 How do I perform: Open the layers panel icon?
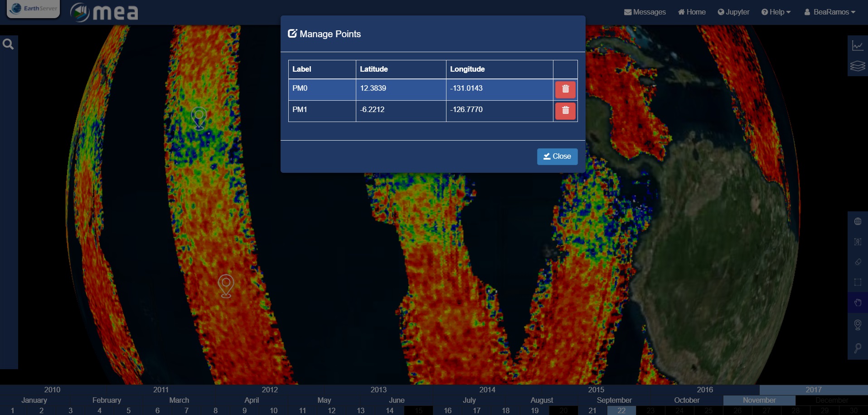coord(858,66)
